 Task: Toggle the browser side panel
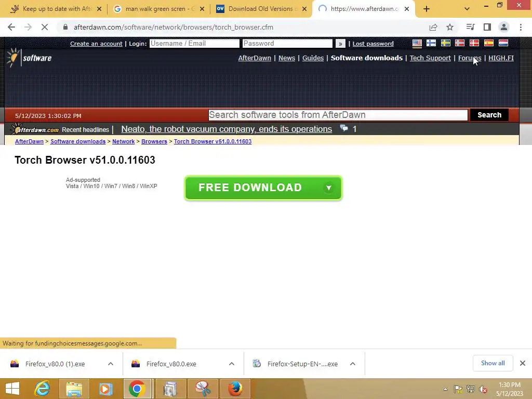click(x=487, y=27)
